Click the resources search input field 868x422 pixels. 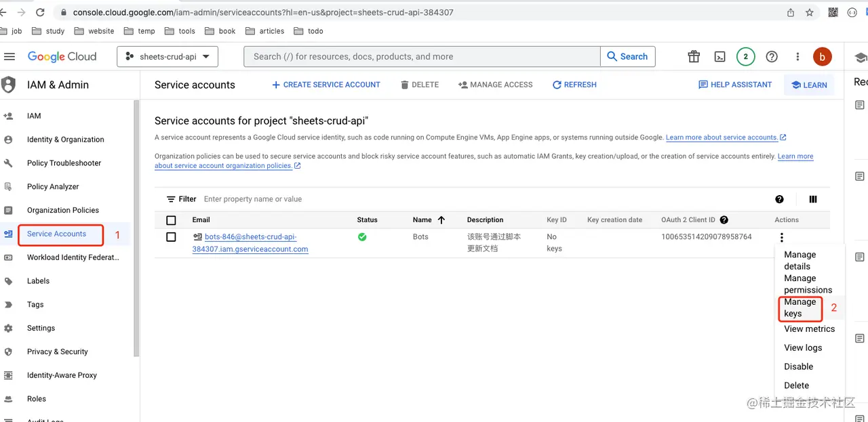420,57
